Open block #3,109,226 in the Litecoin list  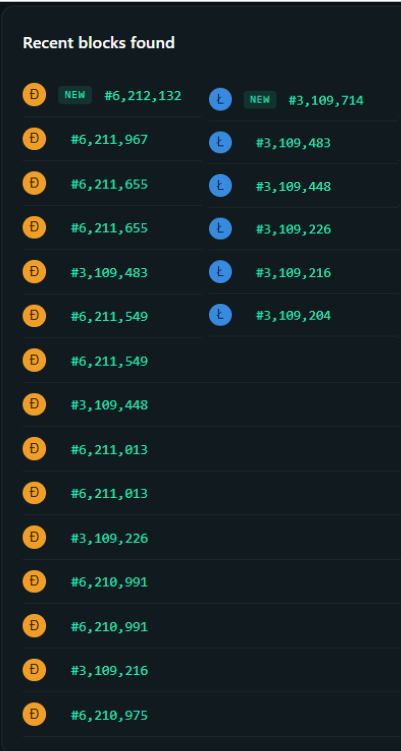click(x=293, y=229)
